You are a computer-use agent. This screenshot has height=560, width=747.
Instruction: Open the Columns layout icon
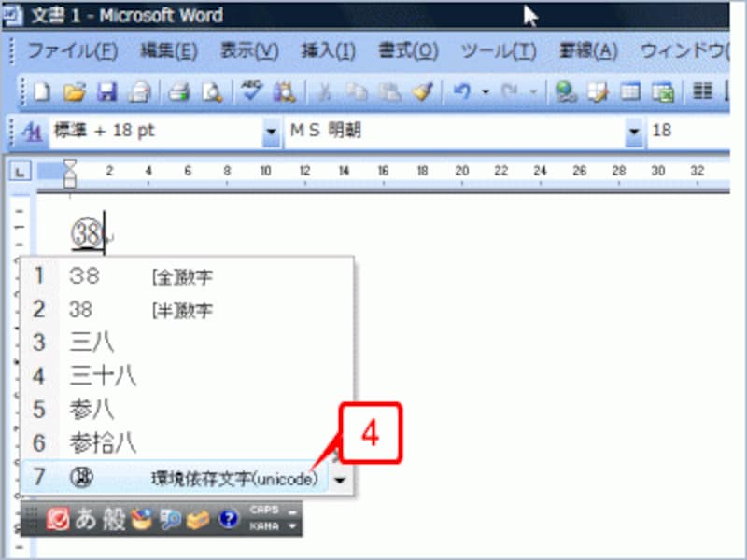(702, 91)
